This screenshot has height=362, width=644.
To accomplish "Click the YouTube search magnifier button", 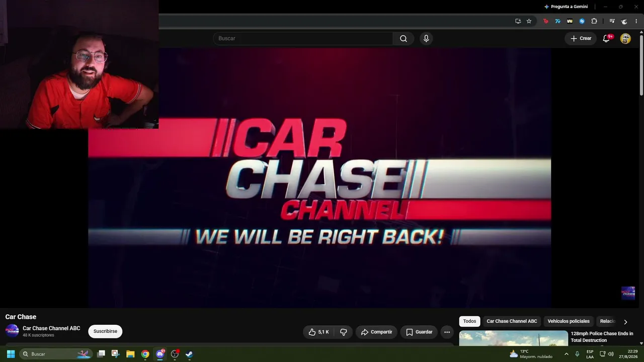I will 404,39.
